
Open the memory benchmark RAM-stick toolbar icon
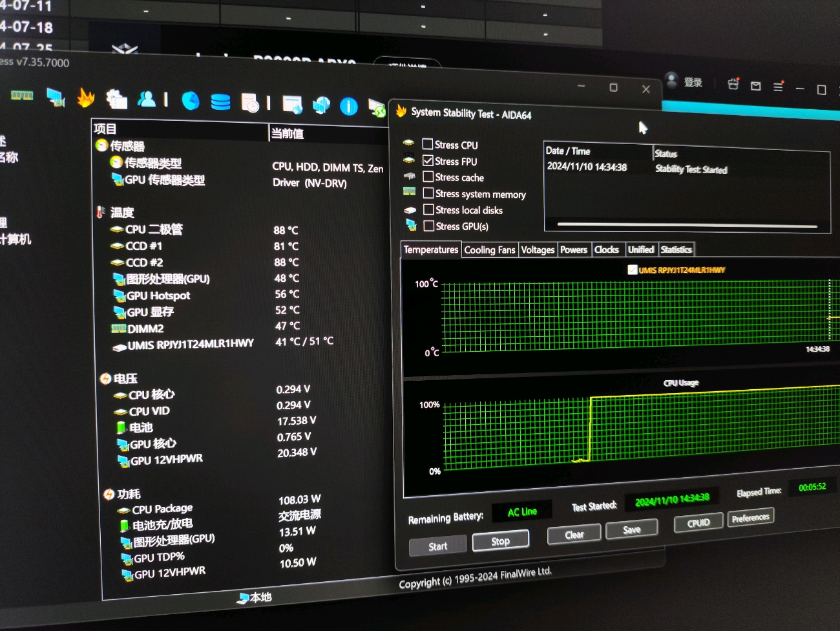[22, 96]
